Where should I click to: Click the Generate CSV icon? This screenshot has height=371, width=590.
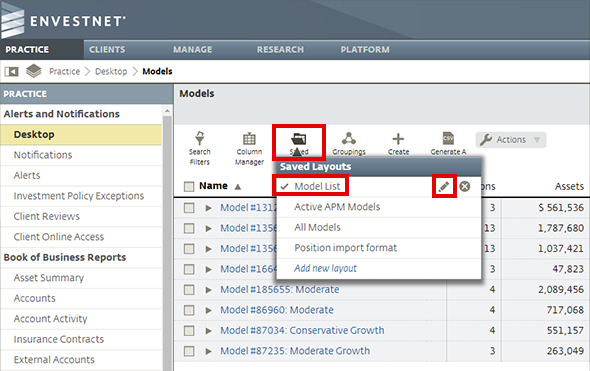pyautogui.click(x=448, y=138)
